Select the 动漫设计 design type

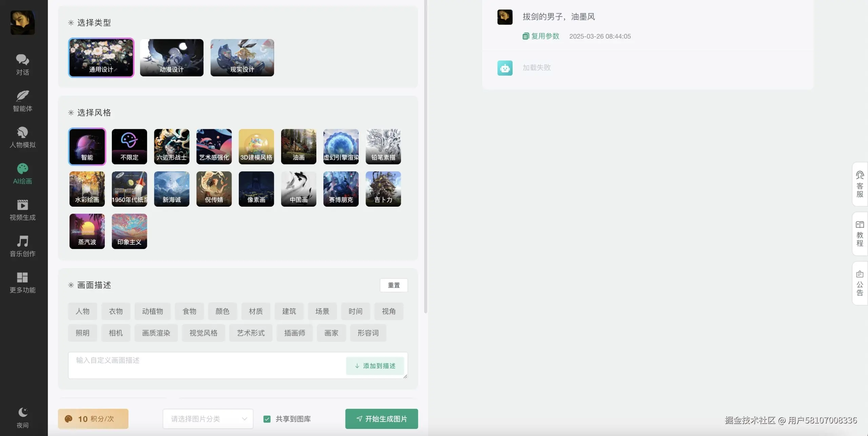[x=172, y=58]
